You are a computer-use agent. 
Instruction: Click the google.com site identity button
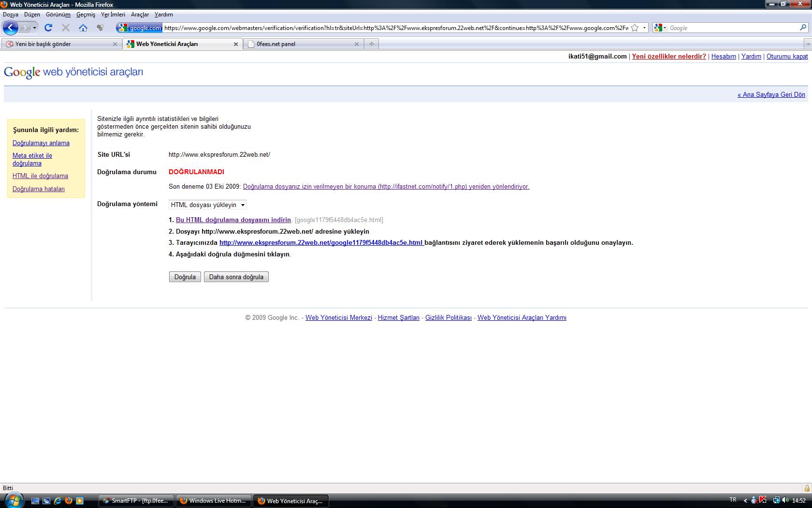tap(140, 28)
